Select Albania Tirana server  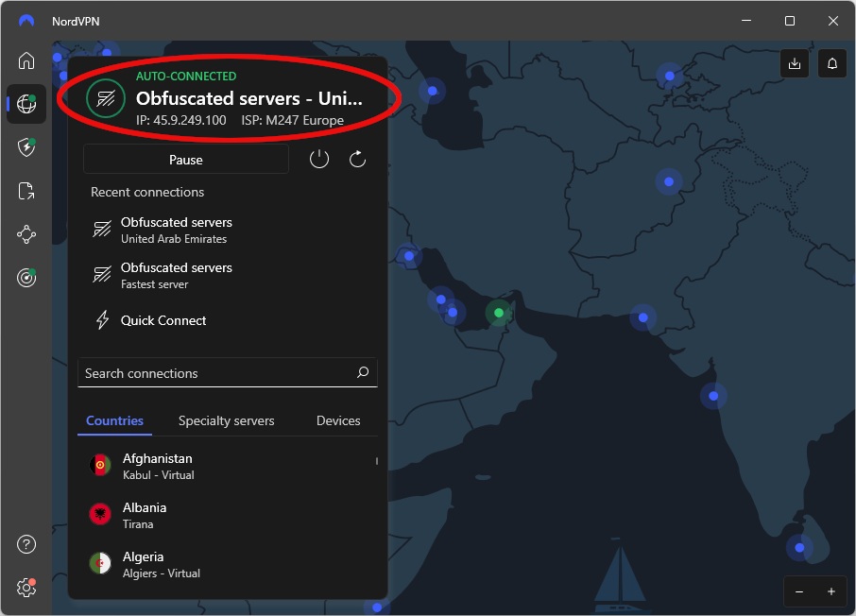click(228, 515)
